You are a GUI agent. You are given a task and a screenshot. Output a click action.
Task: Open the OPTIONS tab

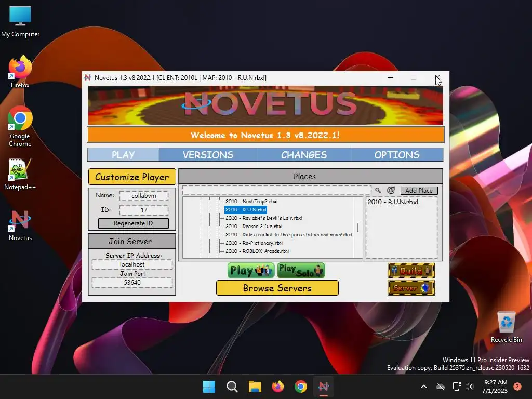click(x=396, y=155)
